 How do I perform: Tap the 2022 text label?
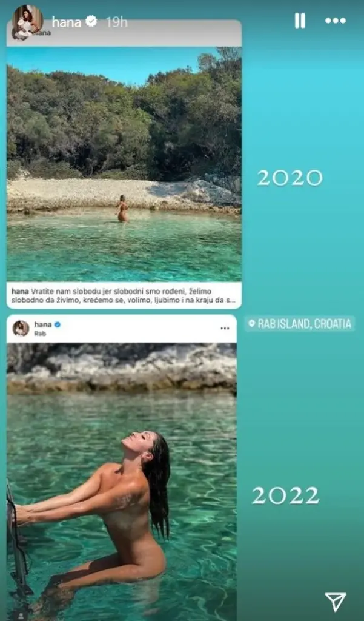coord(286,496)
